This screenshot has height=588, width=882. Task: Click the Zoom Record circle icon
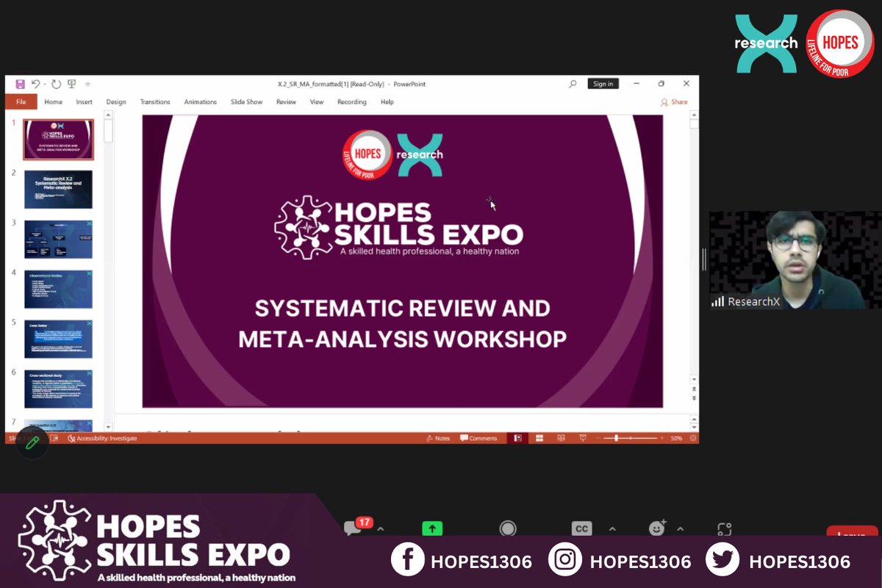pyautogui.click(x=508, y=528)
